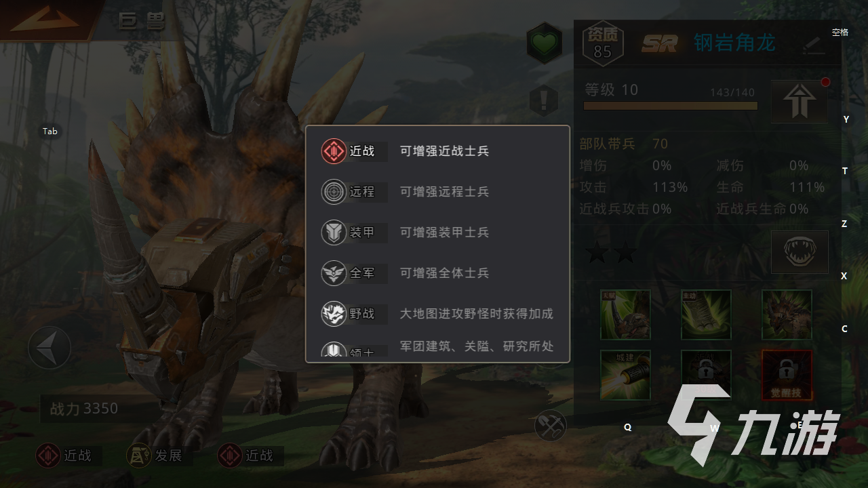Click the level experience progress bar

click(670, 106)
